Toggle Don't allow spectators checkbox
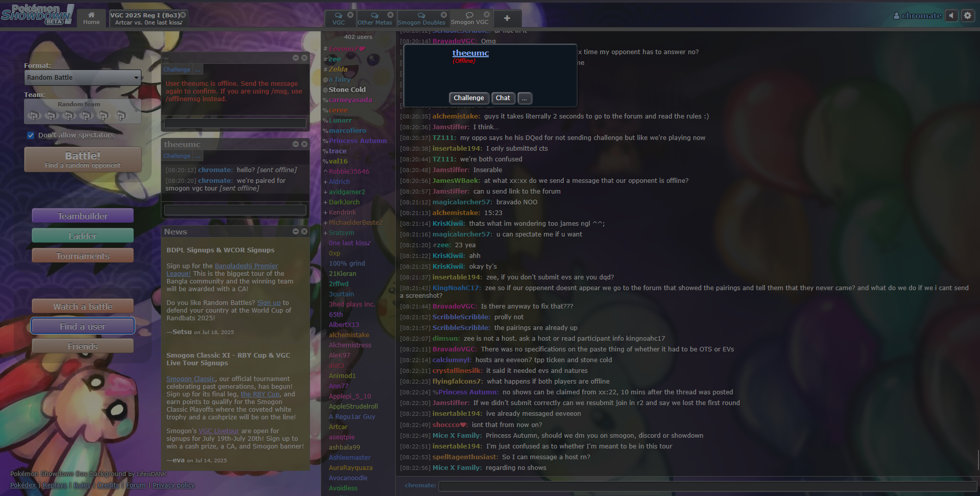This screenshot has height=496, width=980. 31,135
